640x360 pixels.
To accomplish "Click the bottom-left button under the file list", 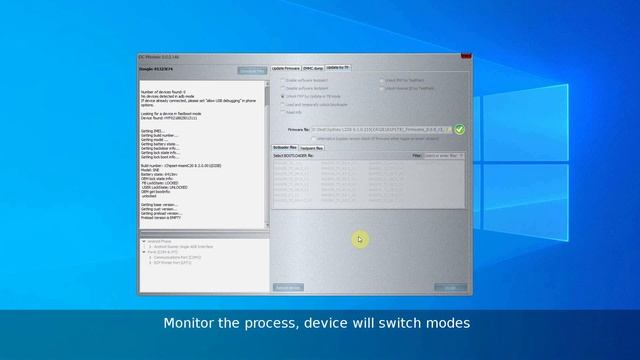I will pyautogui.click(x=288, y=287).
